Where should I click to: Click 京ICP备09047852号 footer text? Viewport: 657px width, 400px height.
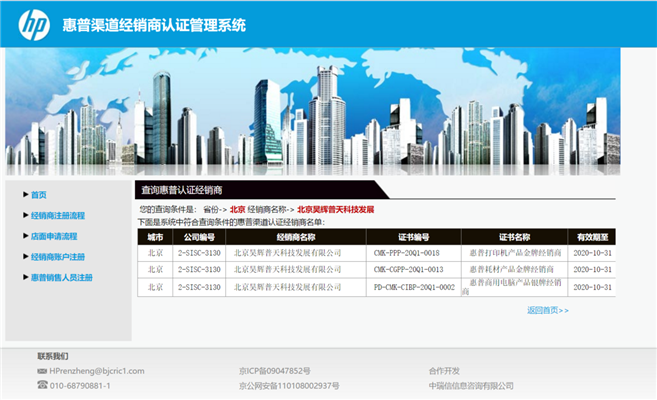pos(275,371)
